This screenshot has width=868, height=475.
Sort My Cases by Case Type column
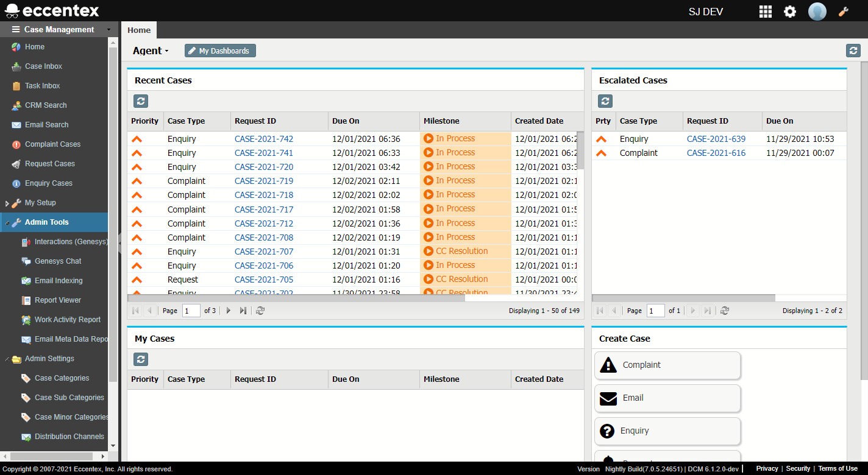click(197, 379)
